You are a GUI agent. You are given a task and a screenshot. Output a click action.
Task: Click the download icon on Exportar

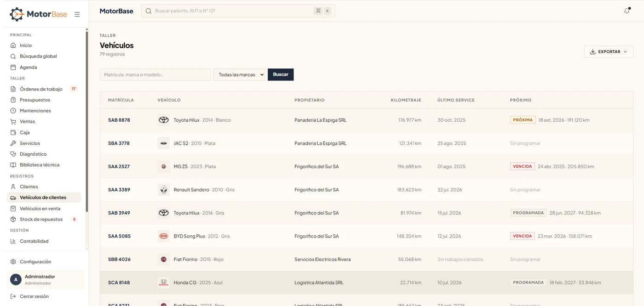pyautogui.click(x=592, y=52)
